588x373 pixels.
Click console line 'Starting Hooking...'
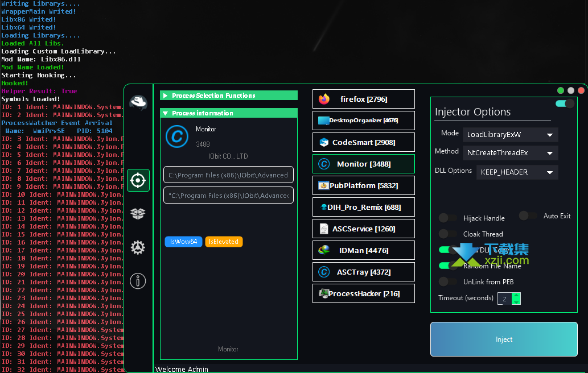39,75
